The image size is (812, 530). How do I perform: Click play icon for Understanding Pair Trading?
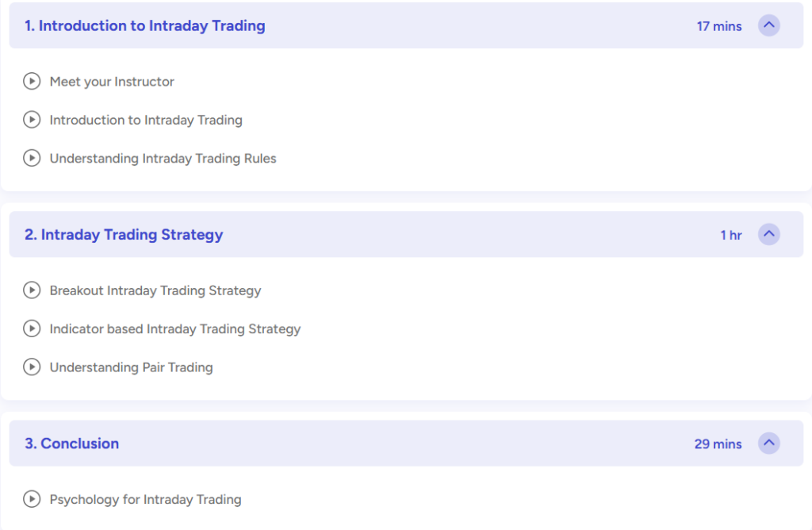(x=32, y=367)
